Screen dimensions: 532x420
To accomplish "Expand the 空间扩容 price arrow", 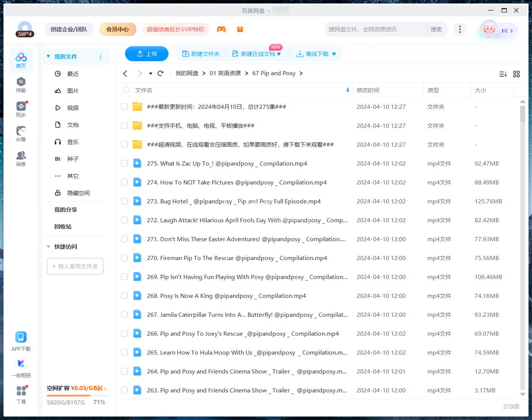I will [105, 388].
